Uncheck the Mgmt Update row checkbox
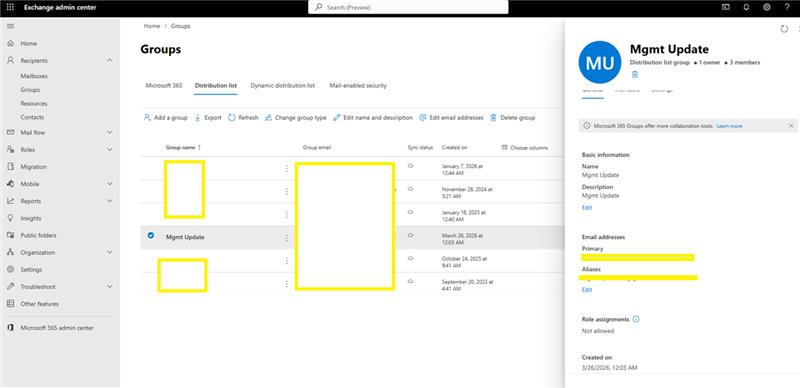Viewport: 800px width, 388px height. tap(151, 235)
